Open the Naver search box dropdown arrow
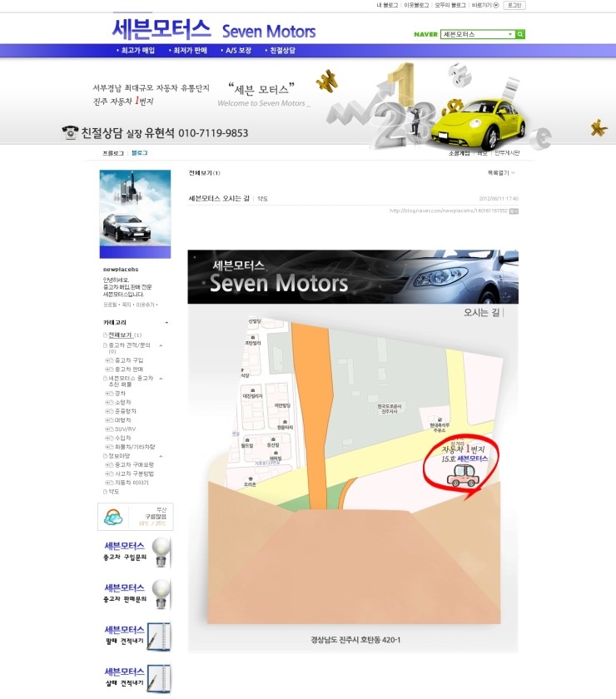Image resolution: width=616 pixels, height=699 pixels. [510, 34]
